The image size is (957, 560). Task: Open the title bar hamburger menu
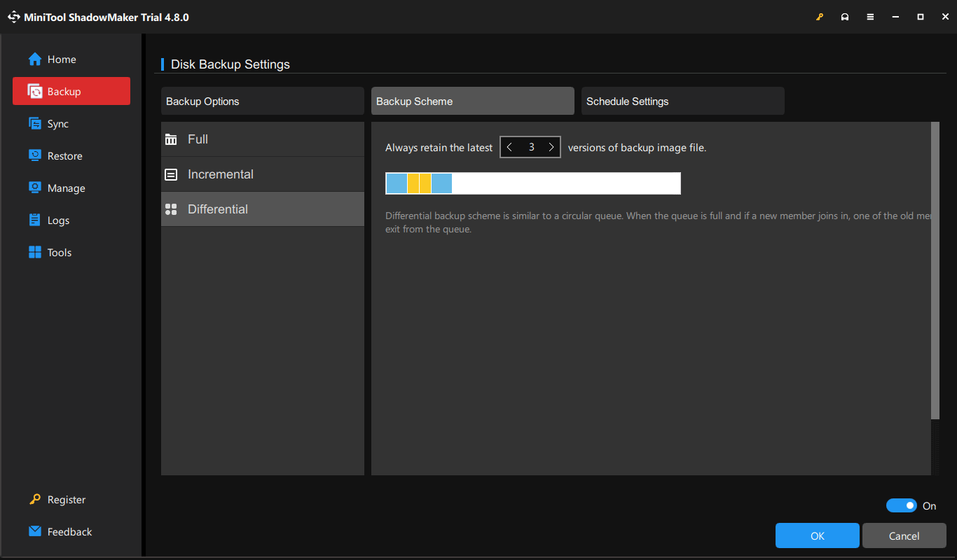[870, 16]
